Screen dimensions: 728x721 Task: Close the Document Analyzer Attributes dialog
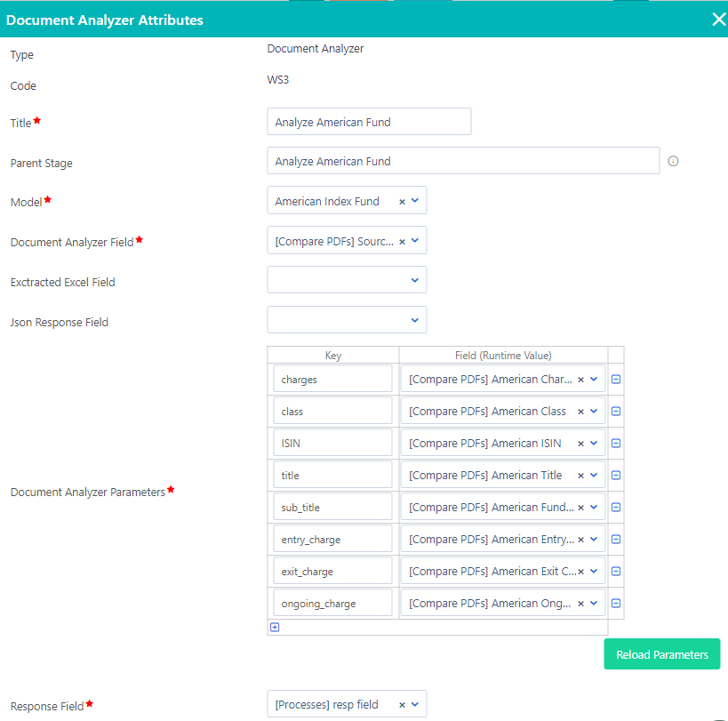pyautogui.click(x=718, y=19)
